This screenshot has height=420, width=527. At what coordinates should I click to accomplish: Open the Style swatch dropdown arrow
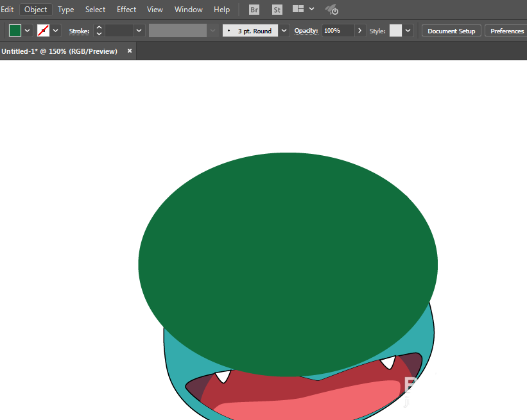click(408, 31)
